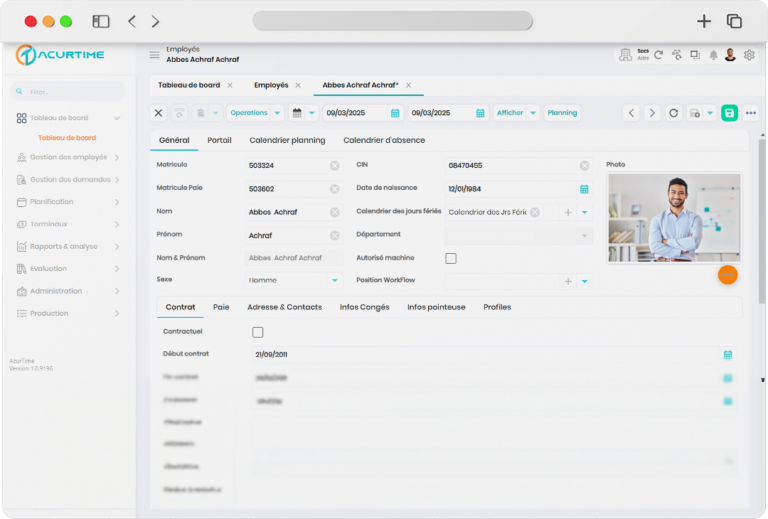Open calendar picker for Date de naissance
This screenshot has height=519, width=768.
coord(584,189)
